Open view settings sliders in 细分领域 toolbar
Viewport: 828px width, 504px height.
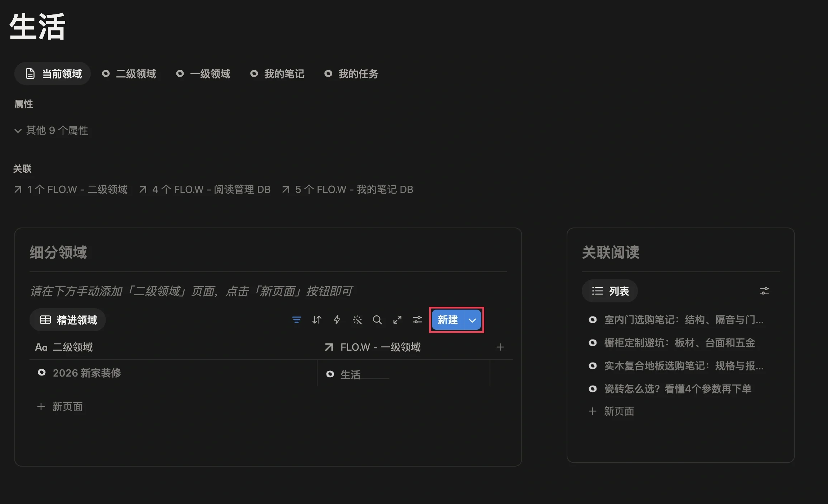417,320
